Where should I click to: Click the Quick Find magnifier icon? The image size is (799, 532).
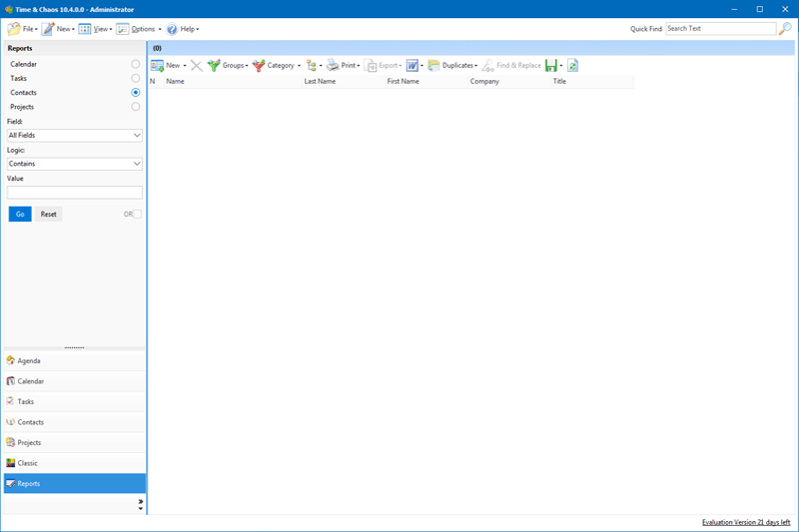point(785,29)
